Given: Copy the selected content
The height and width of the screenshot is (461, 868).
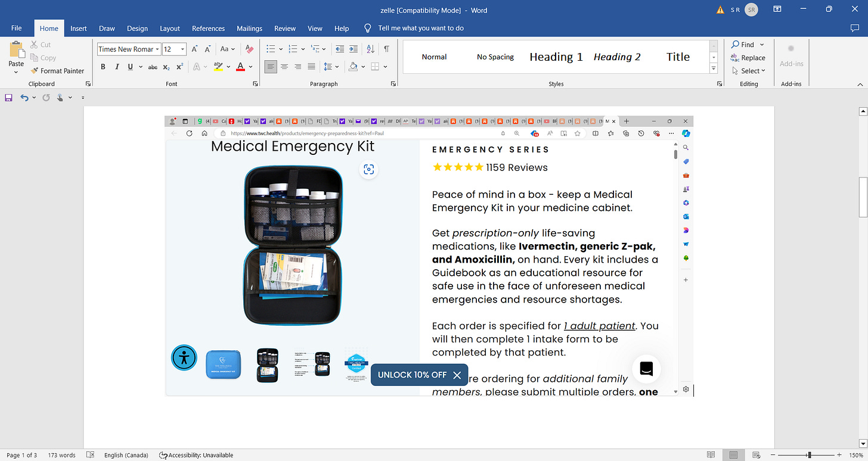Looking at the screenshot, I should 42,58.
